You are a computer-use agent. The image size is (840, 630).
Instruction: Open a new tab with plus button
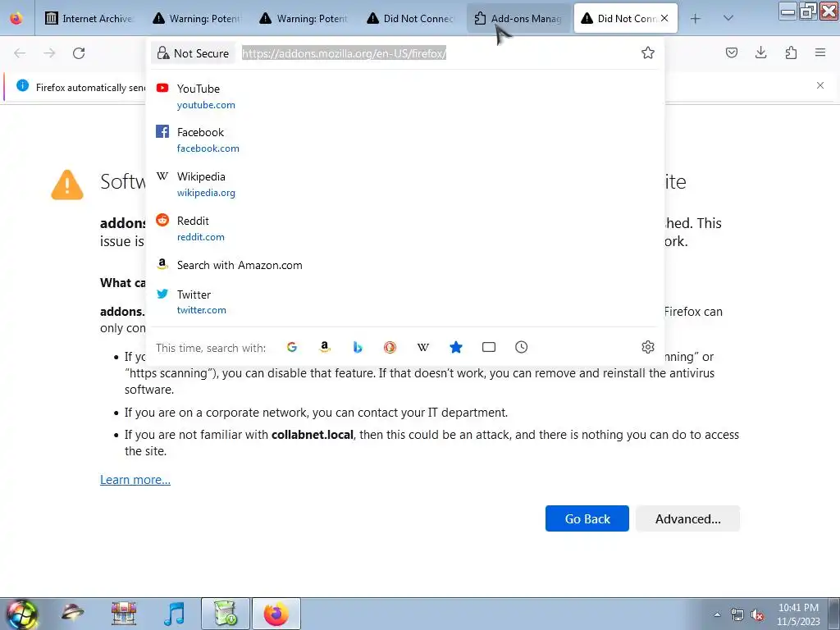(696, 19)
